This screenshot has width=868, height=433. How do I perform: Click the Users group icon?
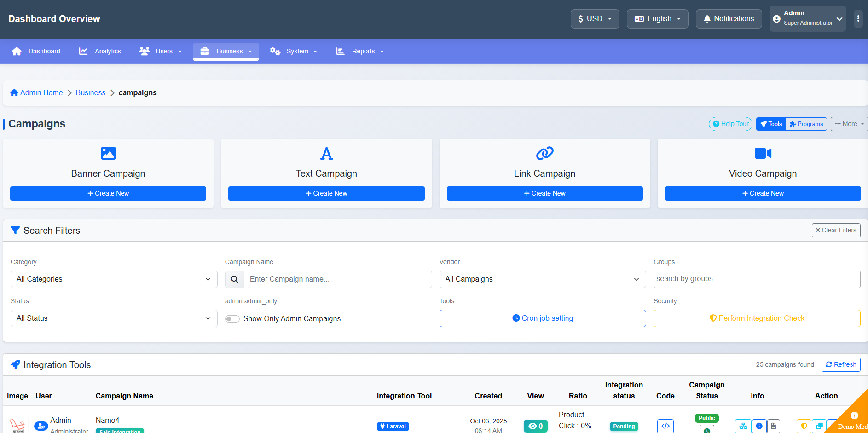[x=145, y=51]
